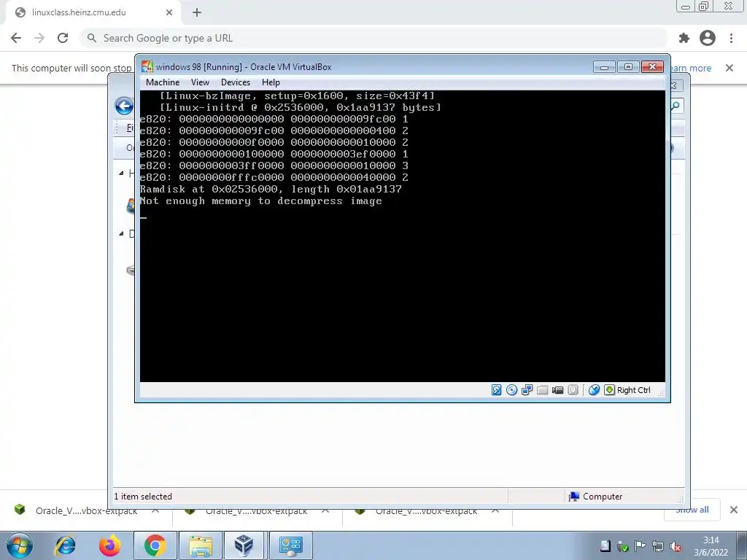Restore down the VirtualBox window
The width and height of the screenshot is (747, 560).
pyautogui.click(x=628, y=66)
